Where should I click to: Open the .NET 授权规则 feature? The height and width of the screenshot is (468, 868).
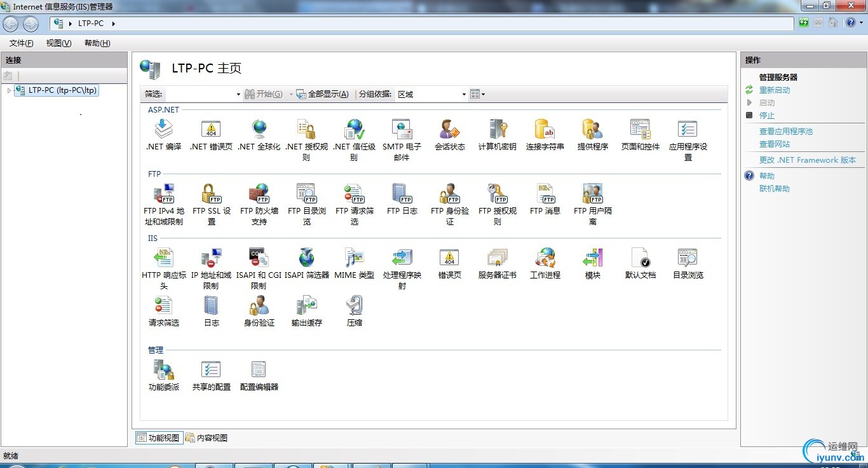coord(306,140)
